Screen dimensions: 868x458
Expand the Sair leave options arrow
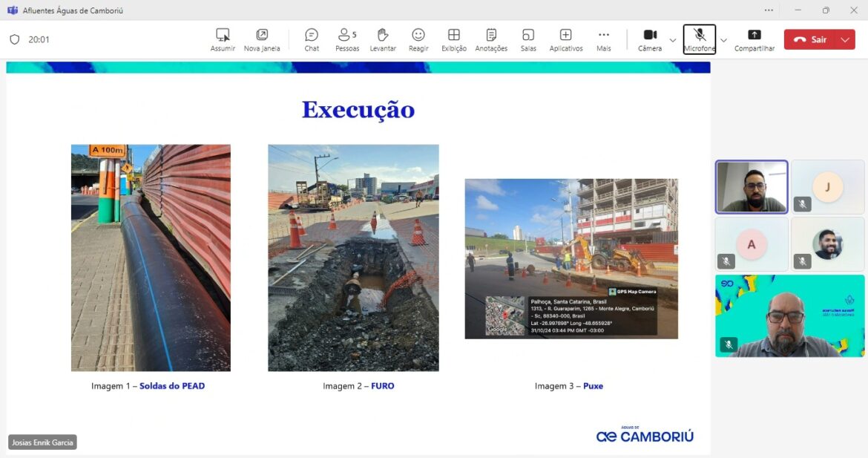point(845,40)
